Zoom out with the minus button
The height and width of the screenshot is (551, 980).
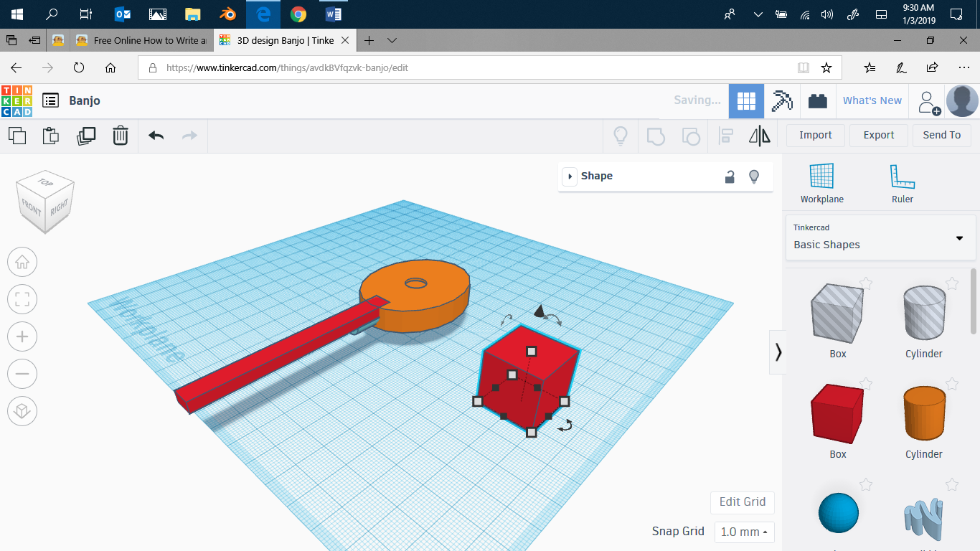tap(22, 374)
